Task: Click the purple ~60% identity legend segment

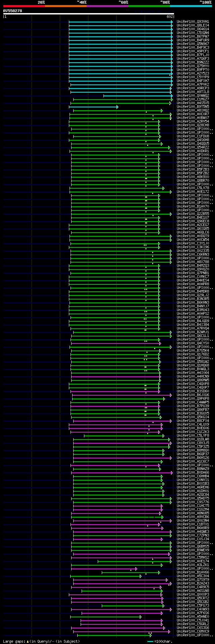Action: coord(107,6)
